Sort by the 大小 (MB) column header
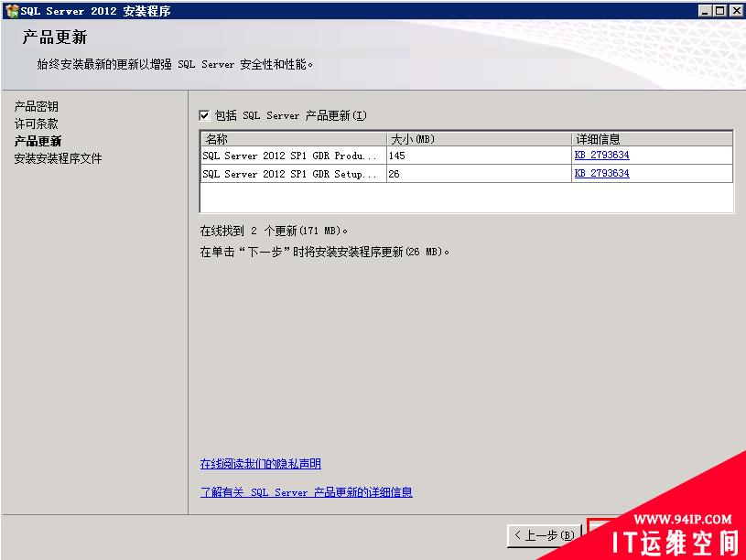The width and height of the screenshot is (746, 560). tap(479, 139)
